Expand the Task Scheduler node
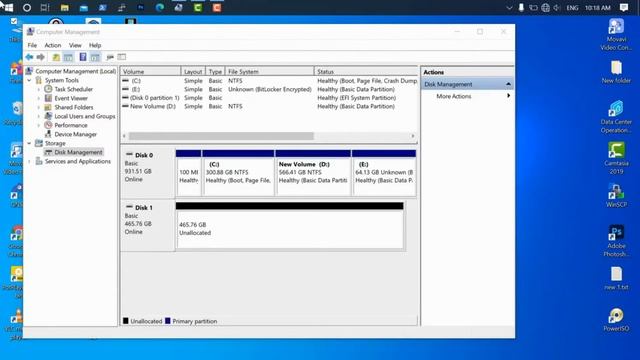The image size is (640, 360). [x=39, y=89]
